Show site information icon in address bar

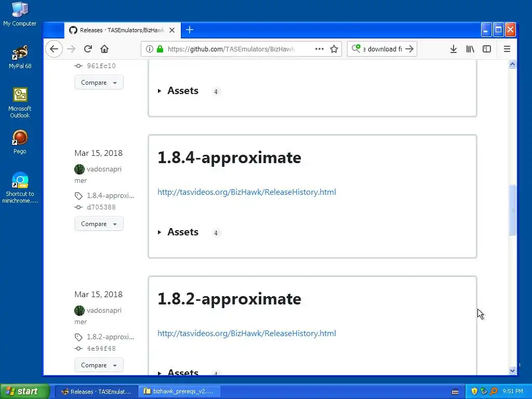[x=149, y=49]
